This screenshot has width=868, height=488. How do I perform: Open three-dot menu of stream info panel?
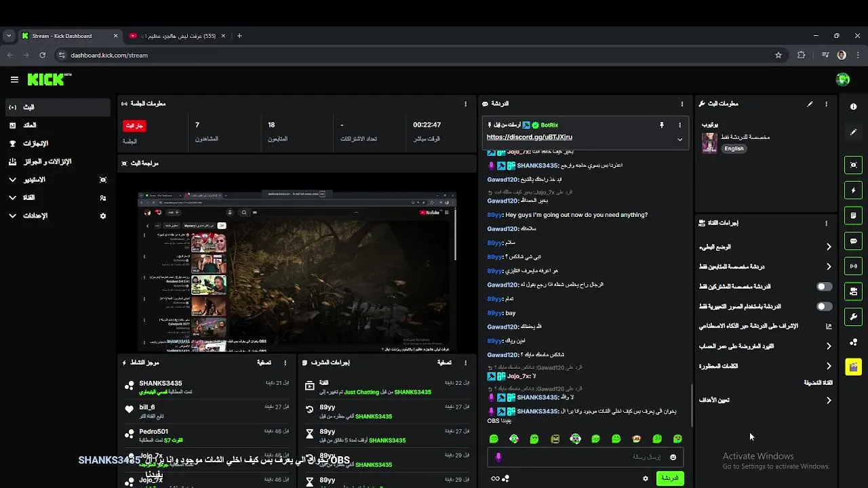coord(826,104)
